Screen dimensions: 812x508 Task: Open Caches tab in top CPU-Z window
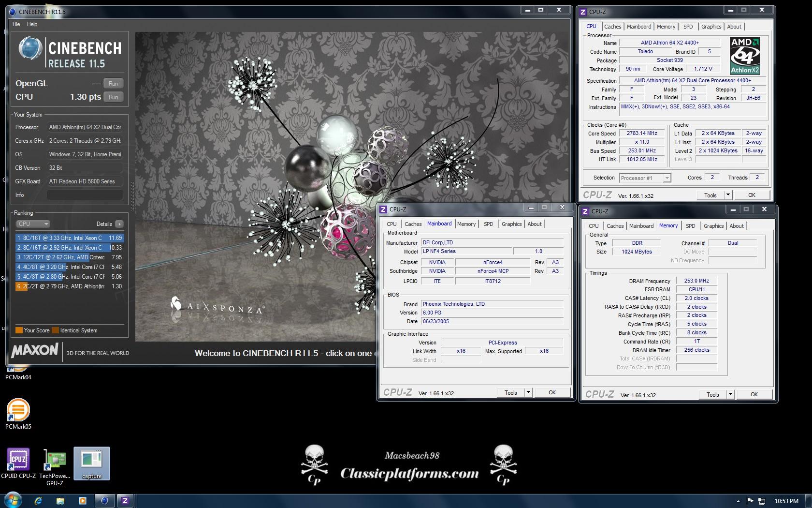pyautogui.click(x=612, y=27)
